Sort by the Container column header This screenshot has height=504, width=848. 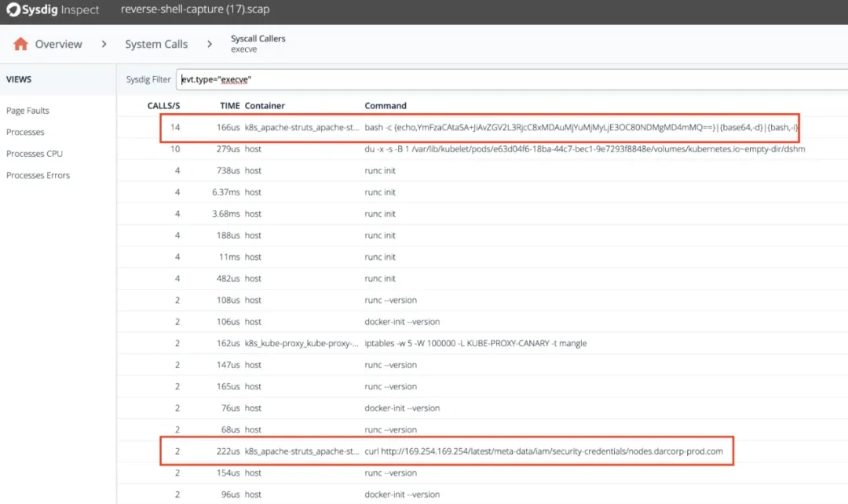pyautogui.click(x=265, y=105)
